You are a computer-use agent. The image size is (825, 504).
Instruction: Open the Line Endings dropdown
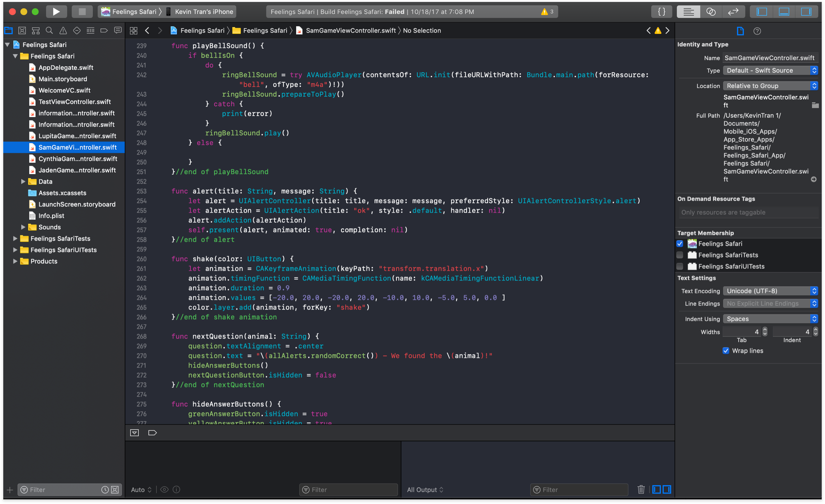pyautogui.click(x=770, y=303)
